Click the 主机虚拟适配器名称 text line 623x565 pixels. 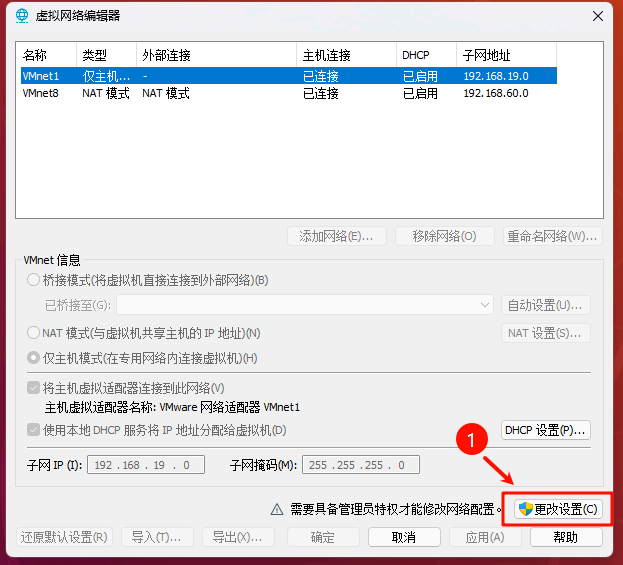point(172,407)
